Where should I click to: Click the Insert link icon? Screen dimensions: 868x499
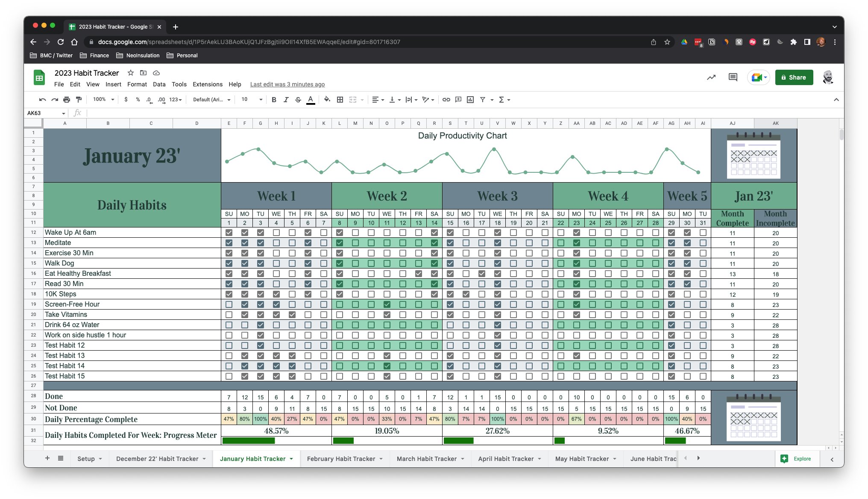[x=447, y=99]
